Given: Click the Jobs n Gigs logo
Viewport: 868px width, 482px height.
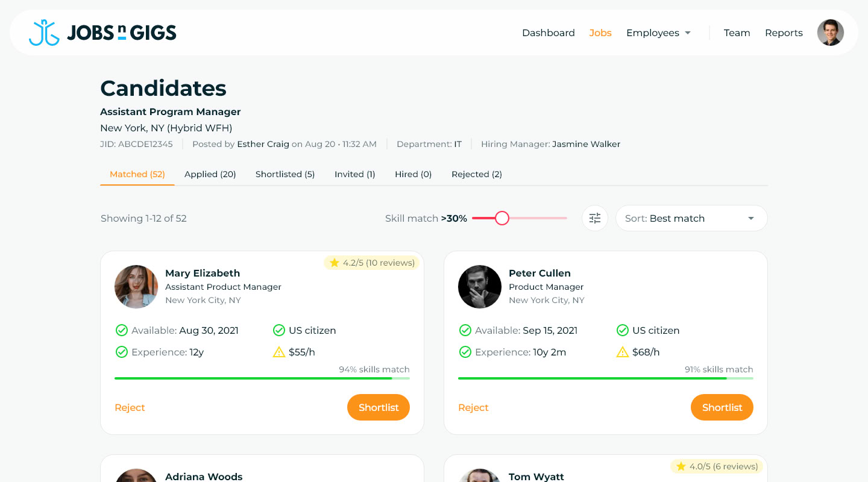Looking at the screenshot, I should 102,33.
